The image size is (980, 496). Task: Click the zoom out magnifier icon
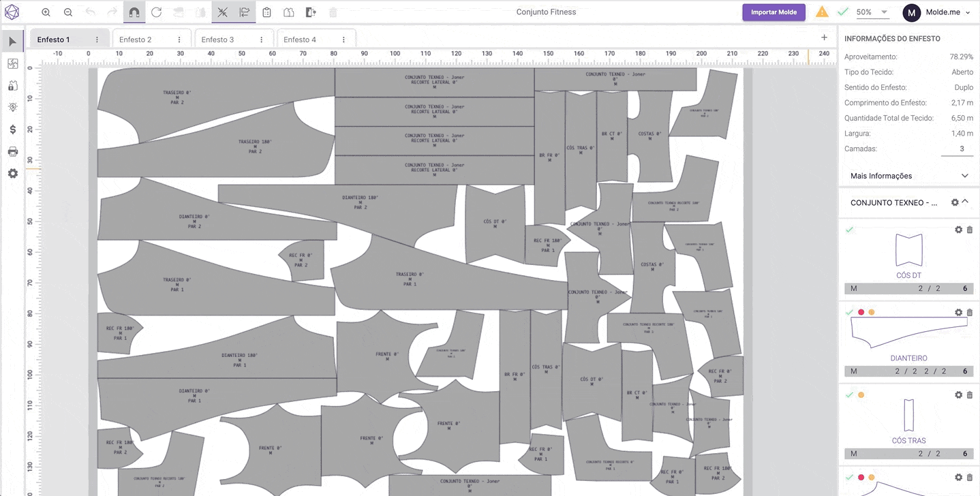pos(68,12)
